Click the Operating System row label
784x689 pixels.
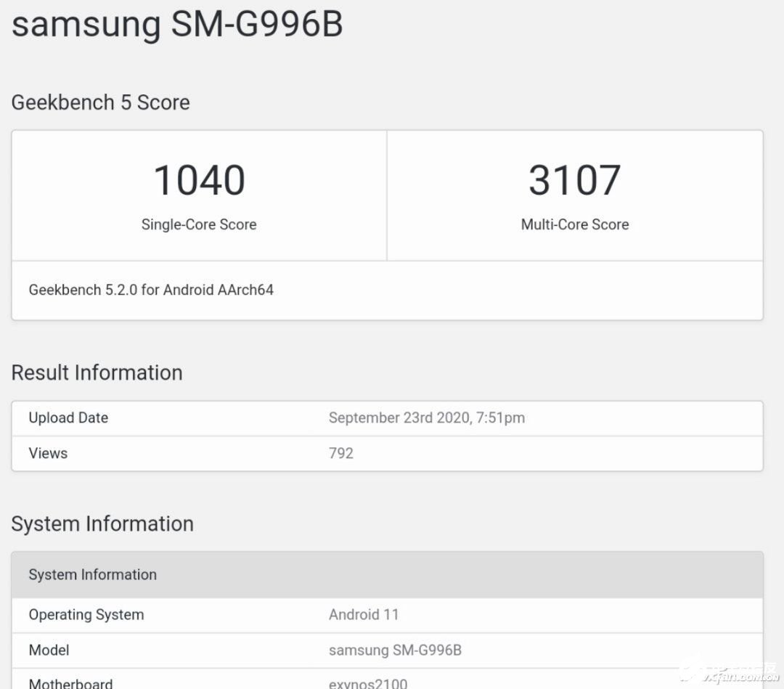click(x=86, y=614)
